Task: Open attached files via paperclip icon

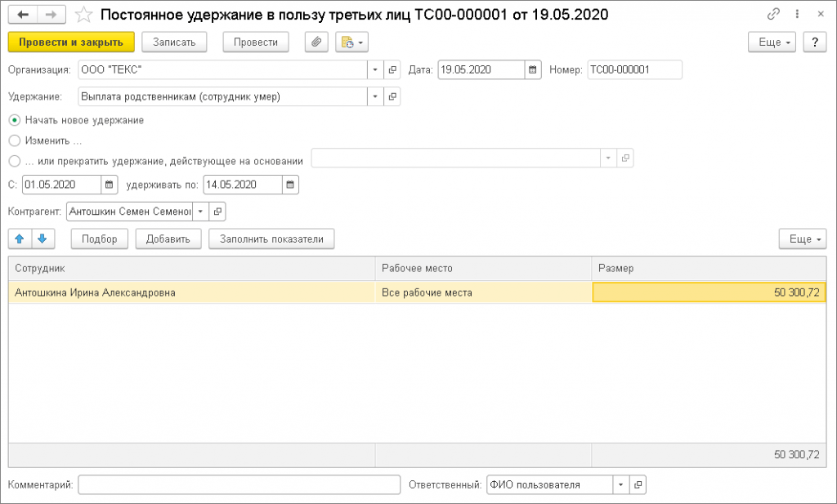Action: tap(316, 42)
